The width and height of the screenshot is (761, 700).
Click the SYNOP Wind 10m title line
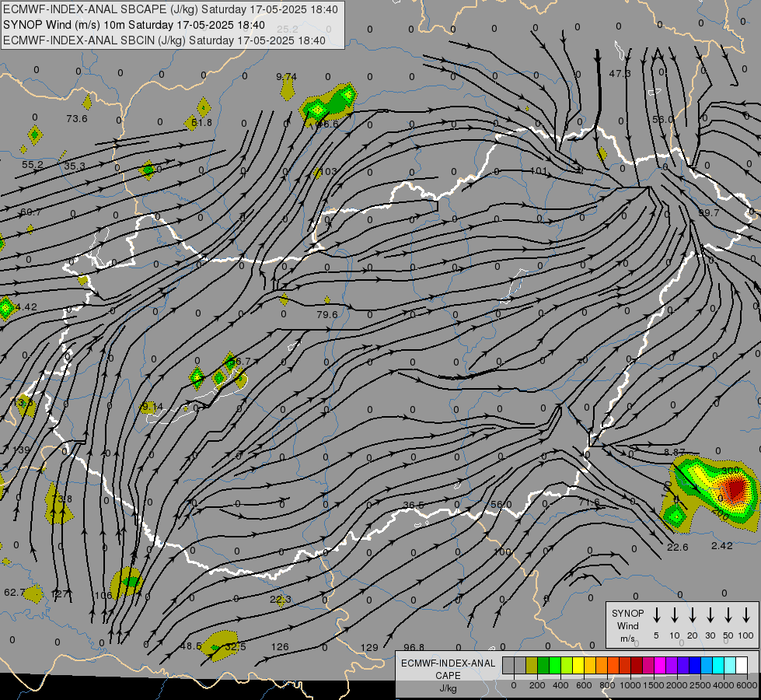click(x=134, y=25)
